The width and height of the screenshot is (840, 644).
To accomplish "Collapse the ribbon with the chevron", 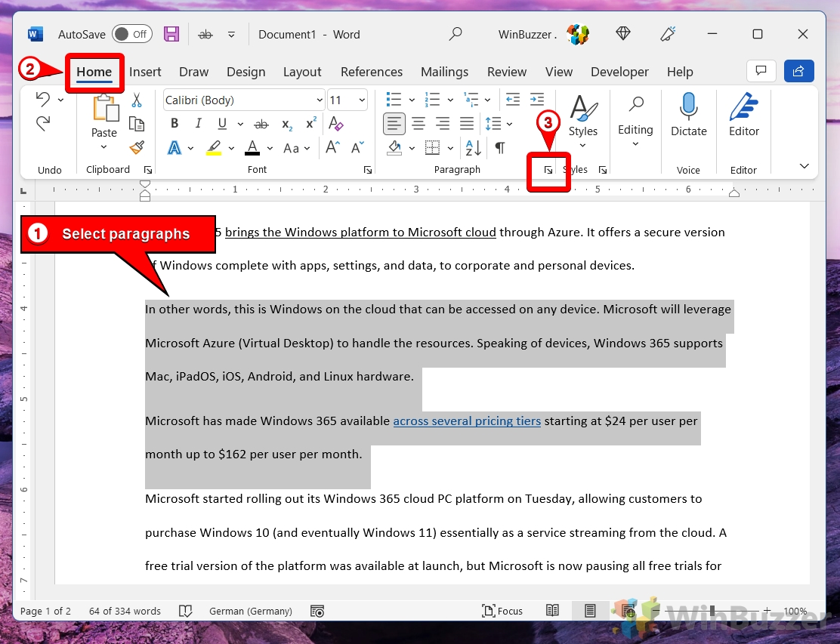I will [804, 166].
